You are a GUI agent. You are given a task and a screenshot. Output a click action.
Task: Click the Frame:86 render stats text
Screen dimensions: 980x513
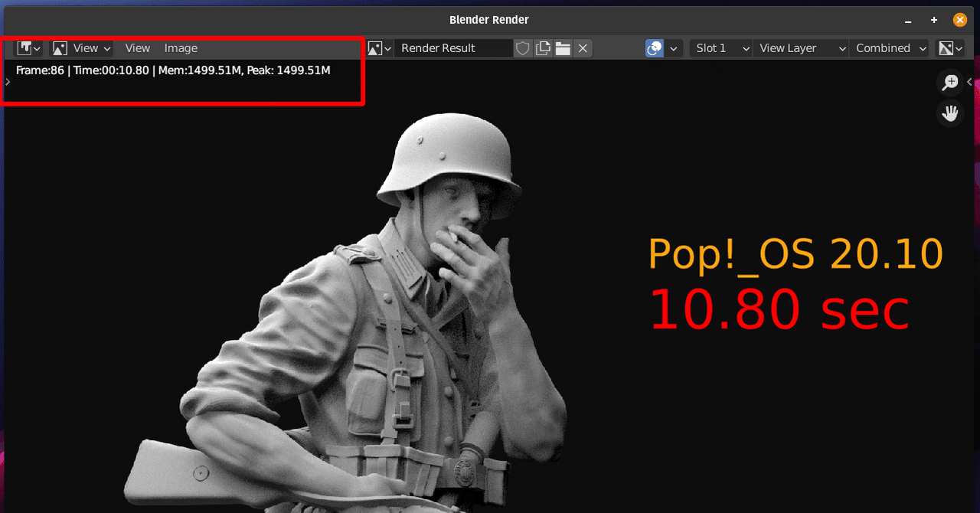click(x=172, y=70)
